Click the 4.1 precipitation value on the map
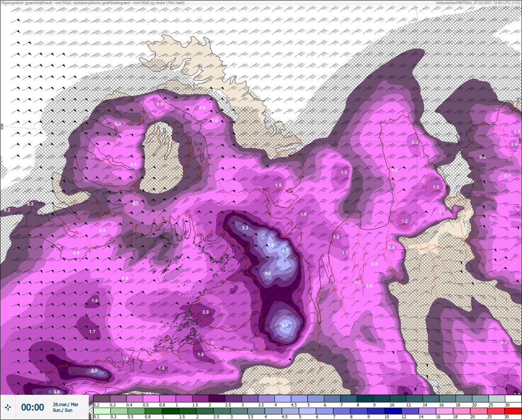The image size is (522, 420). coord(268,273)
